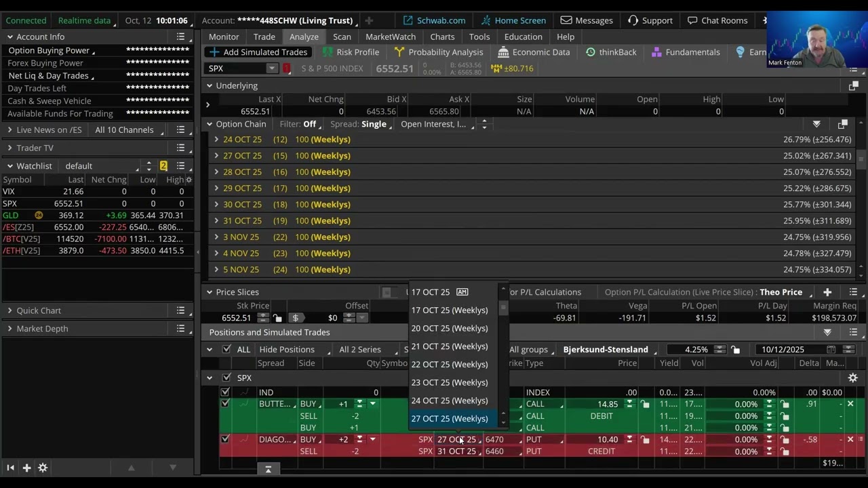
Task: Detach the Option Chain window icon
Action: (x=842, y=124)
